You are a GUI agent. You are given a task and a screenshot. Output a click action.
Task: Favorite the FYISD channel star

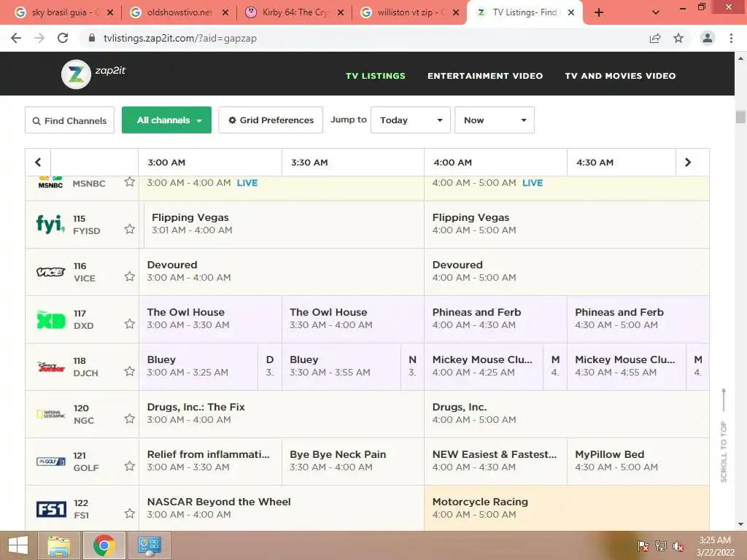click(130, 229)
